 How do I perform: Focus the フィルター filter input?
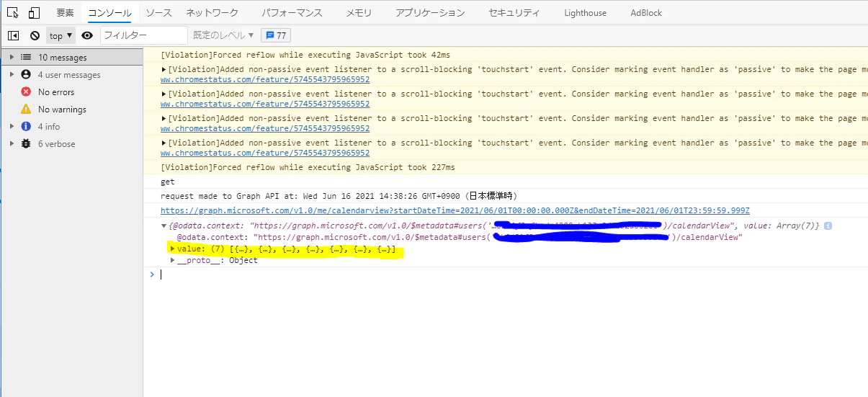[x=143, y=35]
